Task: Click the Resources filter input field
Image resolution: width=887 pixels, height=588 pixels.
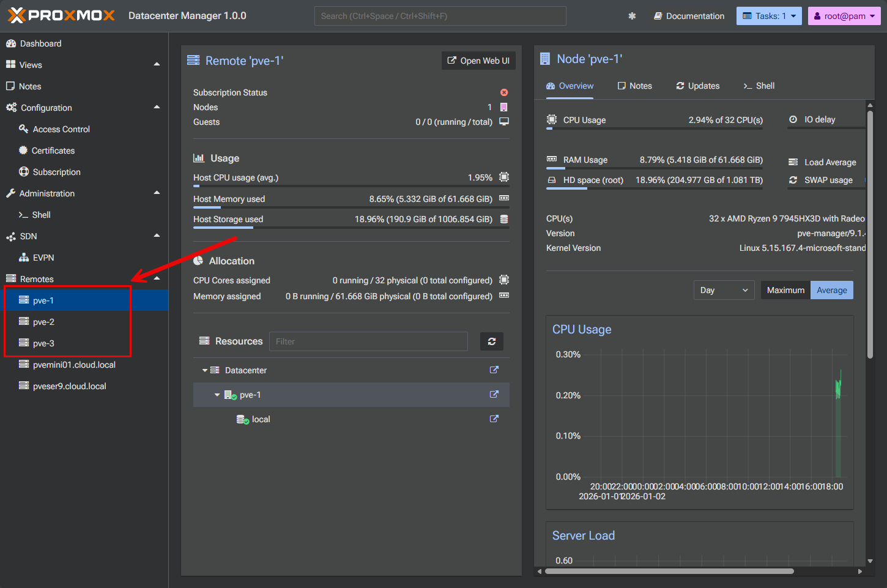Action: click(368, 341)
